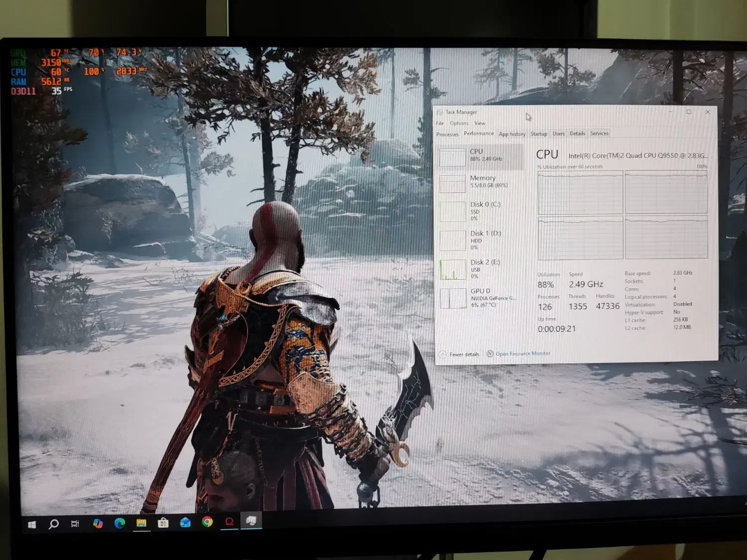Screen dimensions: 747x560
Task: Select GPU 0 in the performance list
Action: (480, 297)
